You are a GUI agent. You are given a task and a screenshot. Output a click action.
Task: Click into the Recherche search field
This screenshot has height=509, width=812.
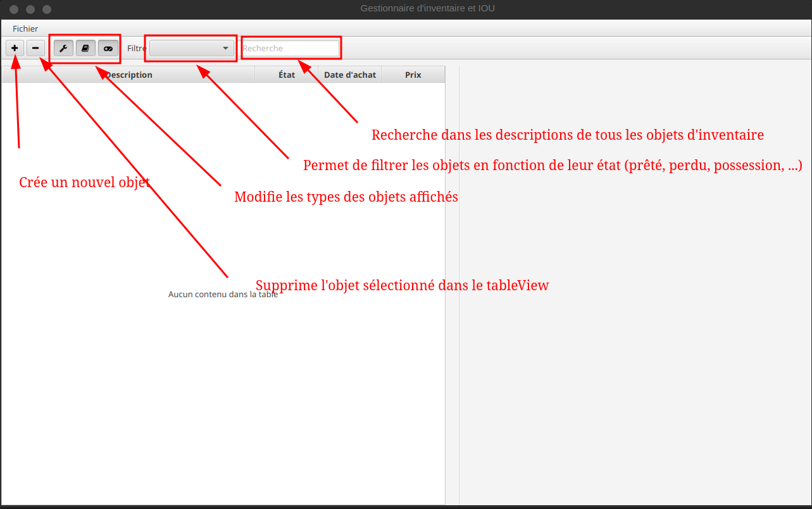coord(290,48)
